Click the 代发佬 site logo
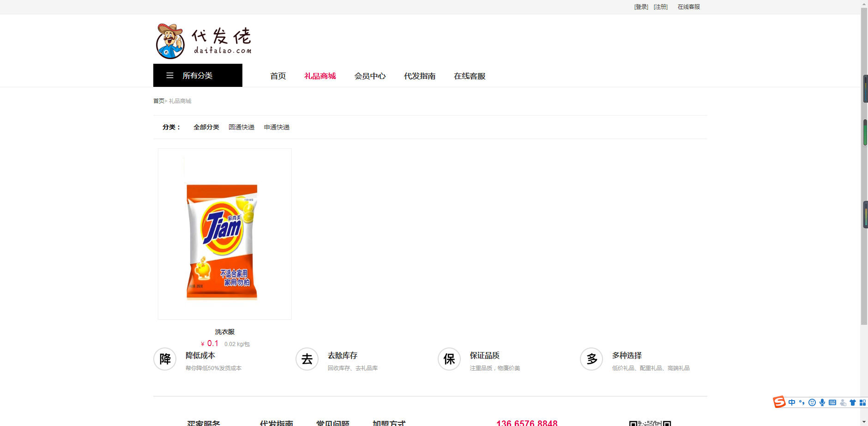 (204, 41)
